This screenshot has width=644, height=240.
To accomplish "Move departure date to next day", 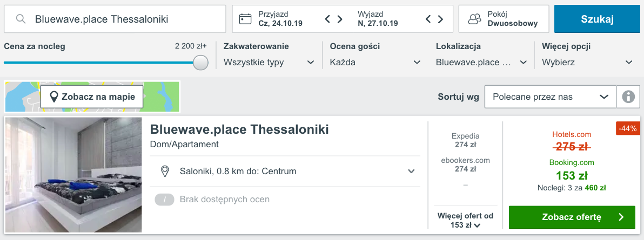I will [x=440, y=19].
